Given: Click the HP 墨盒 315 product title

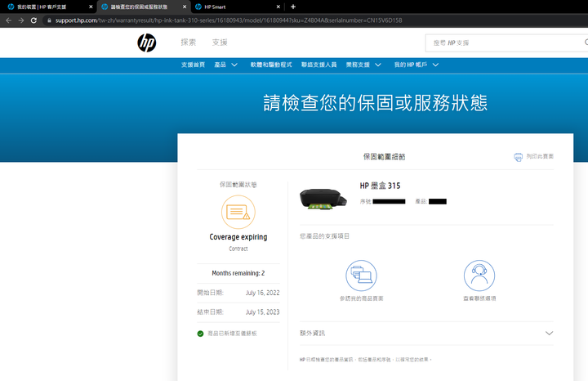Looking at the screenshot, I should pos(380,186).
